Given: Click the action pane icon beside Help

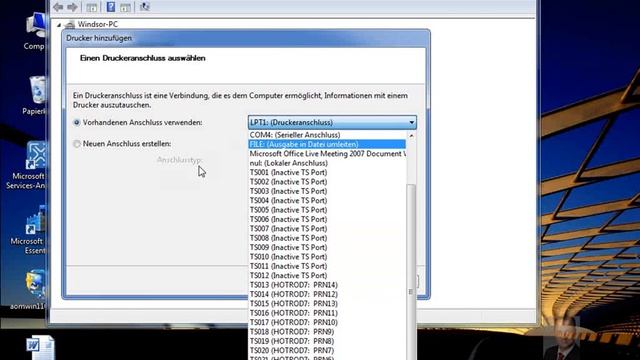Looking at the screenshot, I should click(x=126, y=7).
